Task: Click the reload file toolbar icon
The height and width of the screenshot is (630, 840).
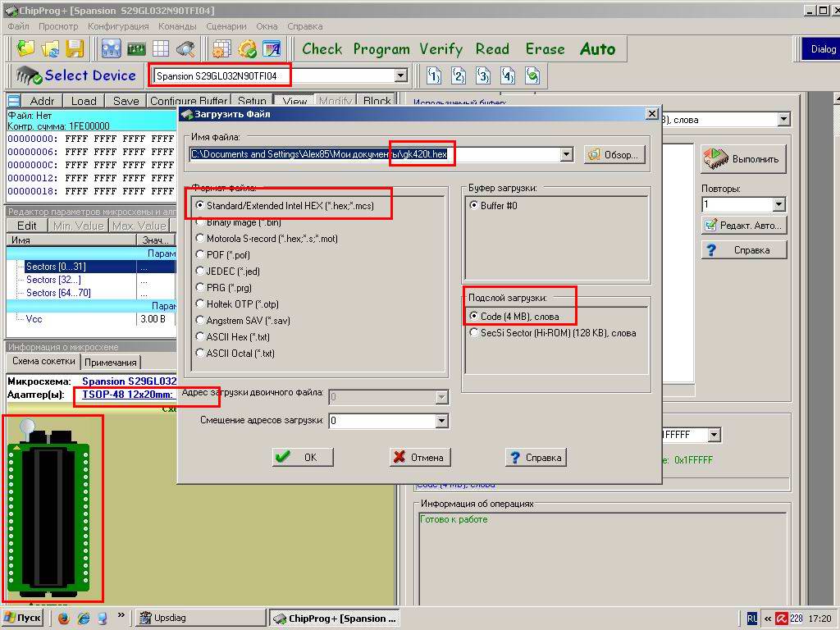Action: (x=50, y=48)
